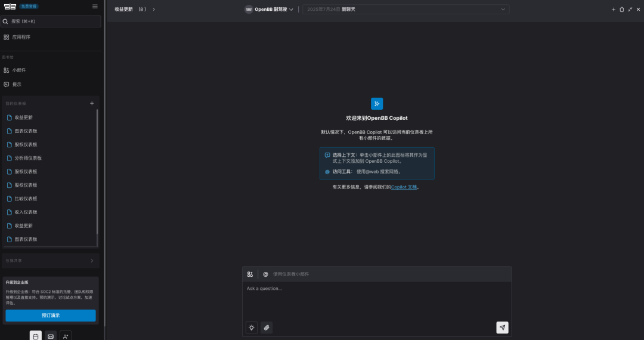
Task: Open 应用程序 in the sidebar
Action: [x=21, y=37]
